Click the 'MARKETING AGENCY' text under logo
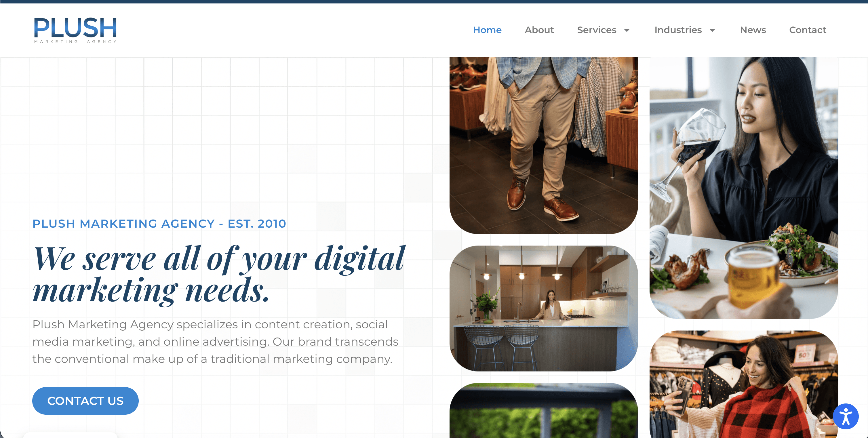868x438 pixels. tap(75, 42)
